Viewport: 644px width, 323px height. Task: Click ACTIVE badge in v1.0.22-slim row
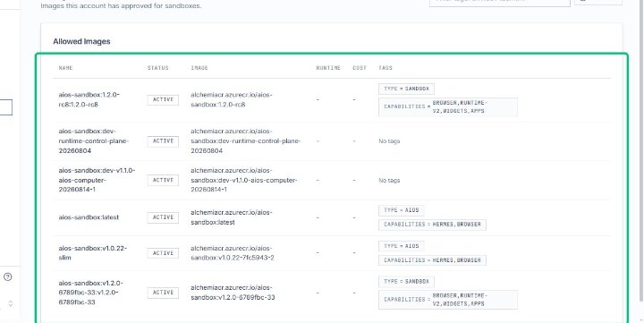tap(163, 253)
